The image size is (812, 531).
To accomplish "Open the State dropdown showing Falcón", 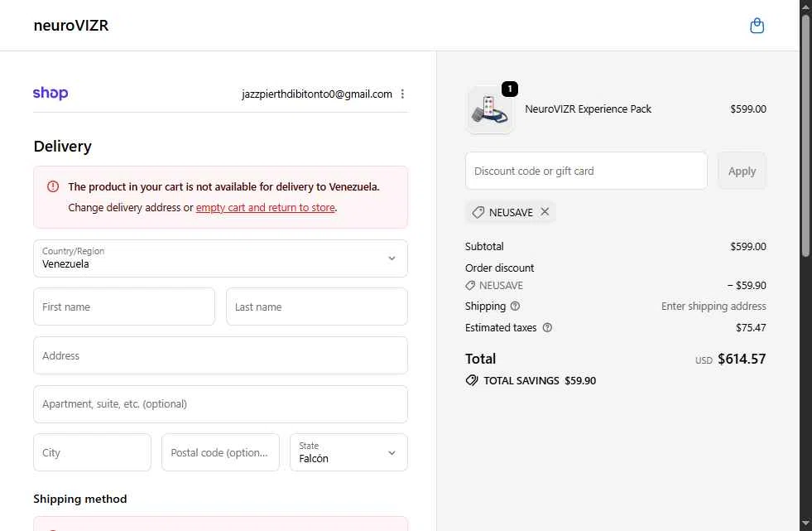I will (x=348, y=452).
